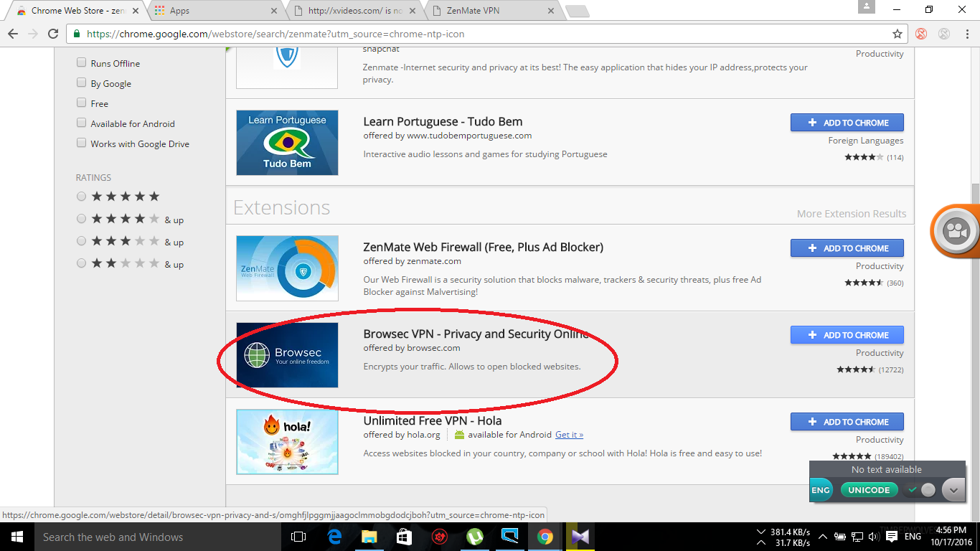Click the green secure lock icon
The height and width of the screenshot is (551, 980).
point(77,34)
